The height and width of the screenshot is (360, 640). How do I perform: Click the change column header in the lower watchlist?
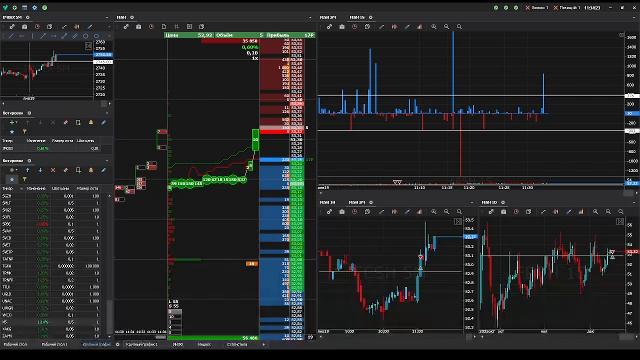coord(36,189)
